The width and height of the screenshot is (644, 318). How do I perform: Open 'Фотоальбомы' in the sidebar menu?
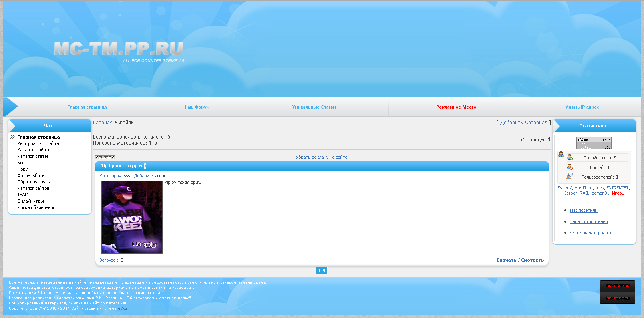(x=32, y=175)
